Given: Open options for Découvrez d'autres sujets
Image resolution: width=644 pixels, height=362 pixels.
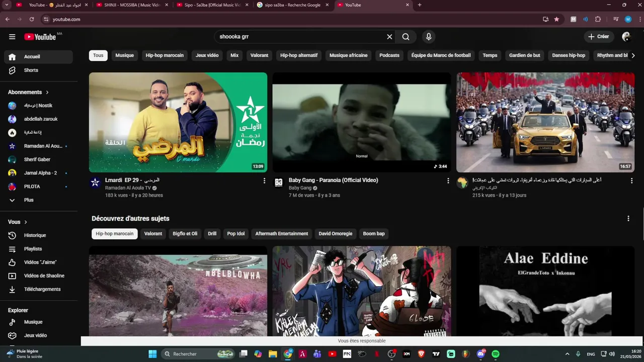Looking at the screenshot, I should pos(628,219).
